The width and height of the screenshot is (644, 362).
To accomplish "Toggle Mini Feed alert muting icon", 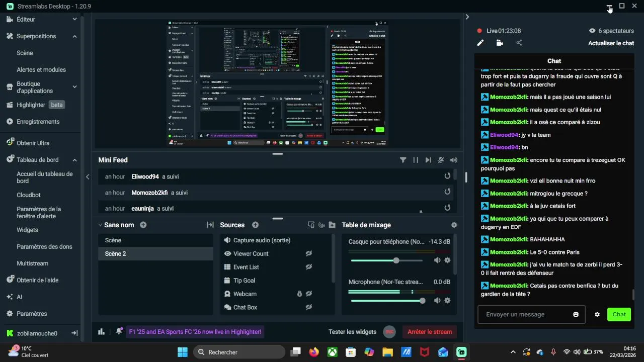I will tap(441, 160).
